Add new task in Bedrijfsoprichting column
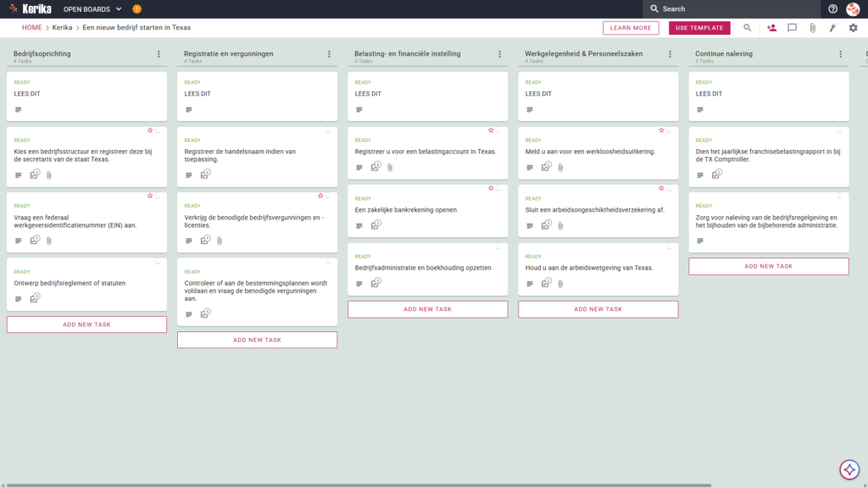The height and width of the screenshot is (488, 868). point(86,324)
